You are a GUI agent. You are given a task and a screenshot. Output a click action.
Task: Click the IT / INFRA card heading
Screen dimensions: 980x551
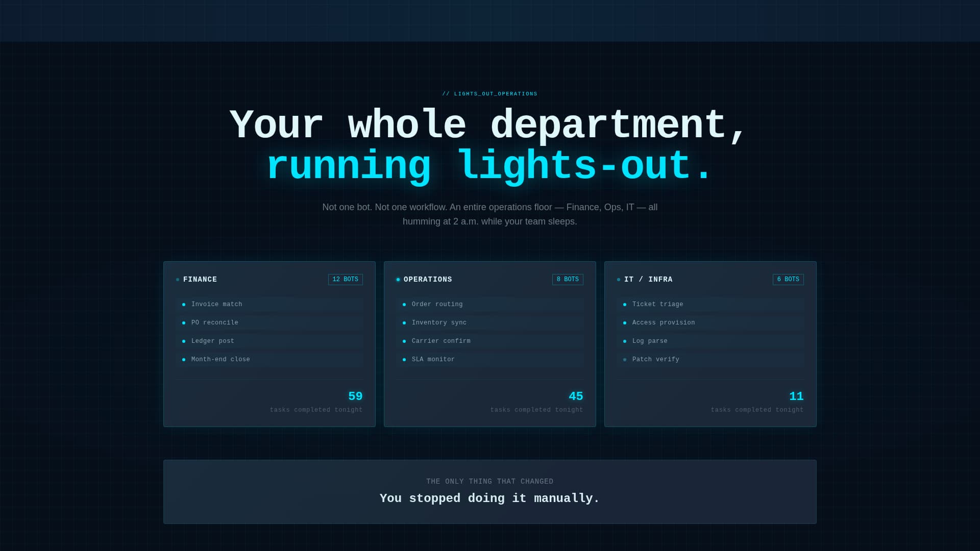click(648, 280)
